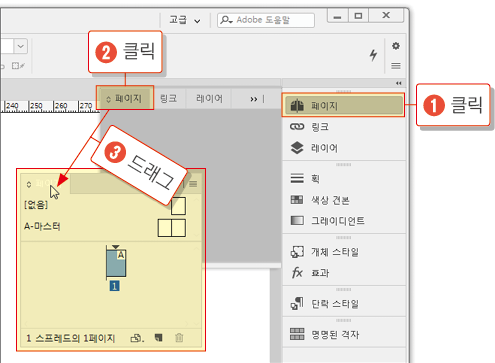Click the delete page trash icon
This screenshot has width=495, height=363.
179,338
